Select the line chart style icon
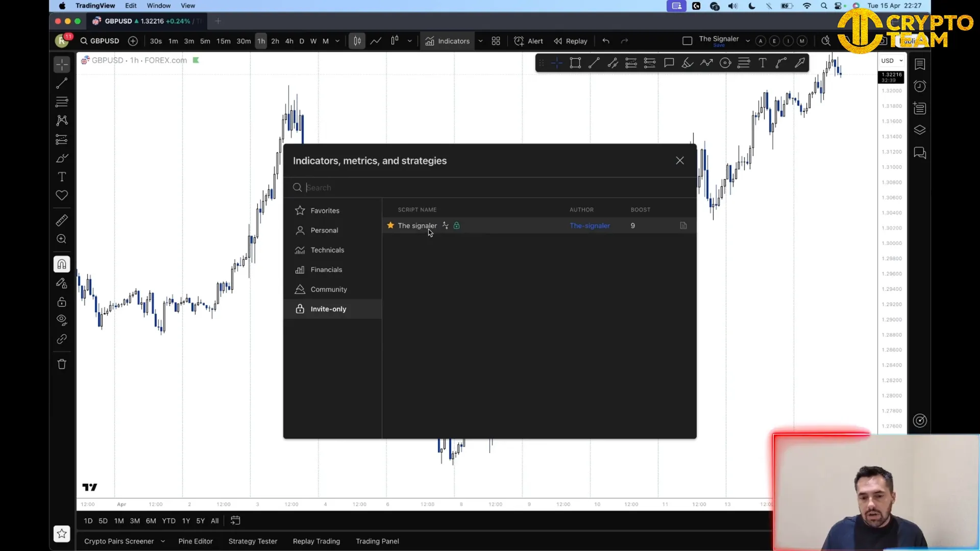980x551 pixels. 376,41
